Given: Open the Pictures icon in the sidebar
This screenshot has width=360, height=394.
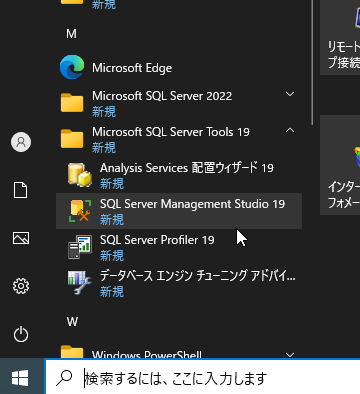Looking at the screenshot, I should [x=21, y=238].
